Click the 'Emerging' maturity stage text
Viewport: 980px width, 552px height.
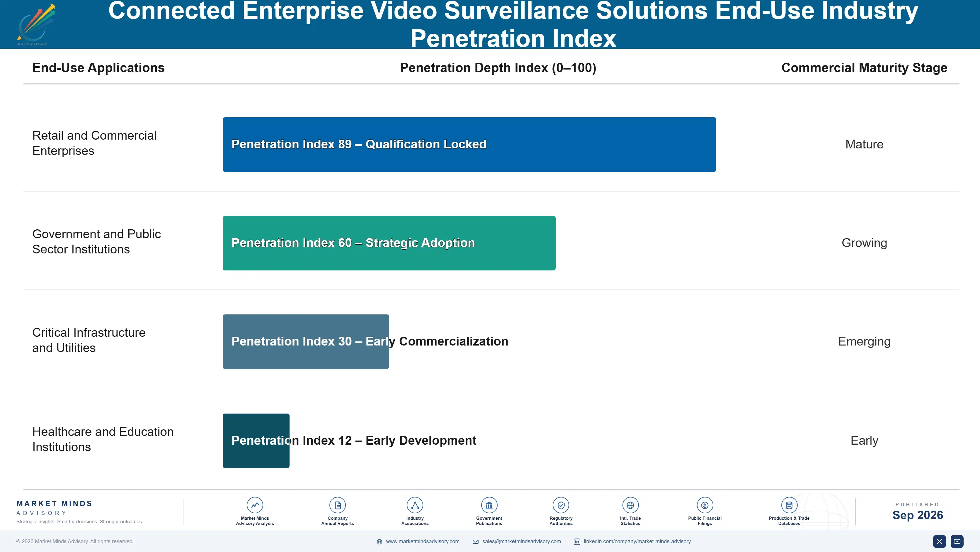click(864, 341)
